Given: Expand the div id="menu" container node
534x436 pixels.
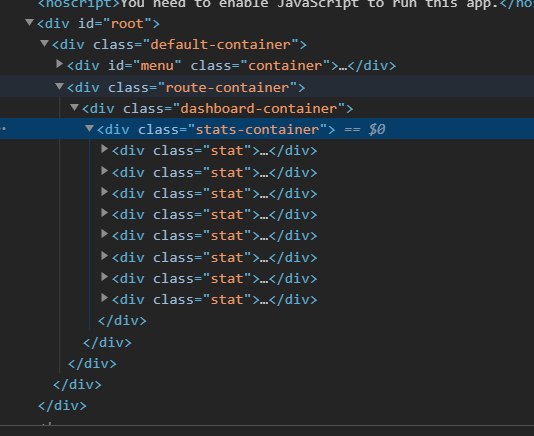Looking at the screenshot, I should coord(60,64).
